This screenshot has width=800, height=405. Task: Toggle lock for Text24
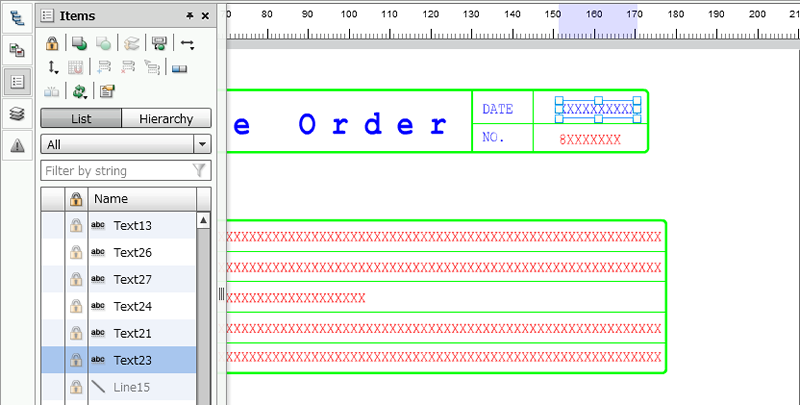[76, 306]
